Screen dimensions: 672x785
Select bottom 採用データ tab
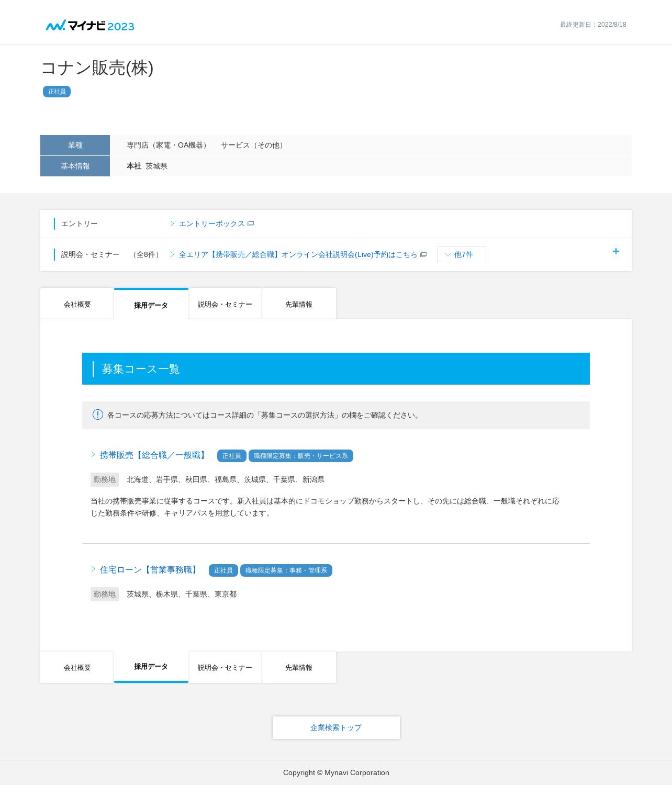[x=151, y=667]
